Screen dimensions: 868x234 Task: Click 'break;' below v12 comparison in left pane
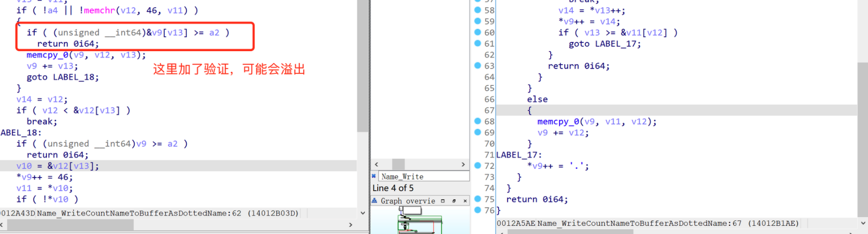coord(42,121)
